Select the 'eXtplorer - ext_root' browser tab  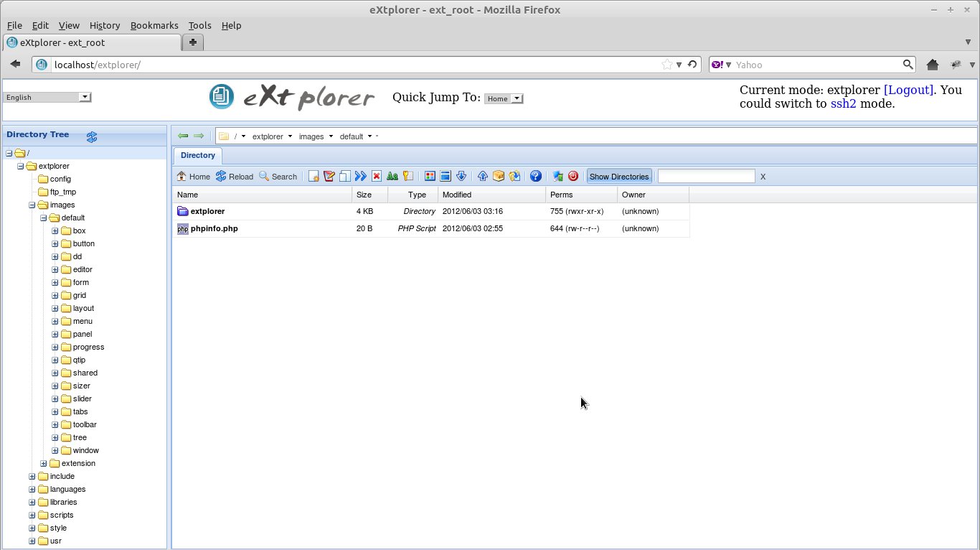[93, 42]
